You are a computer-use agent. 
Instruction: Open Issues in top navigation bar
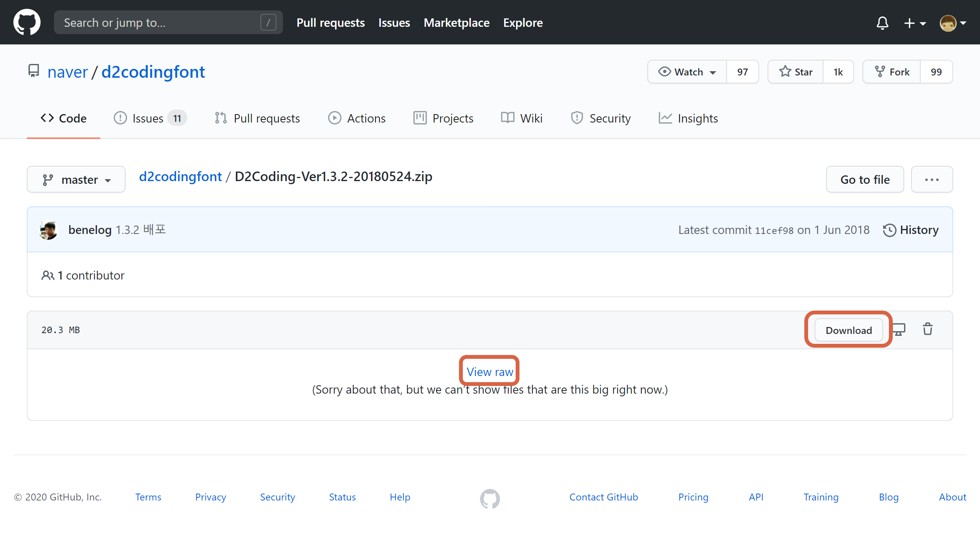[x=394, y=23]
